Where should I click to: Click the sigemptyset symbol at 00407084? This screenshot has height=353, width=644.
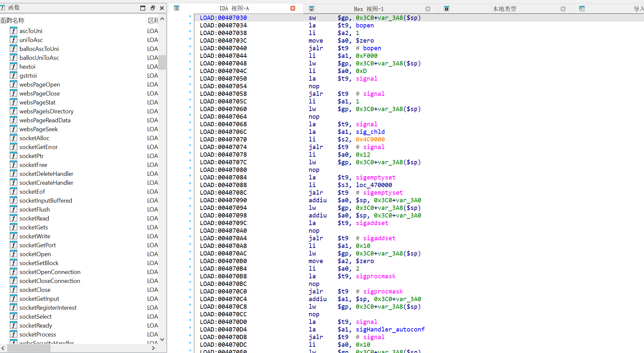tap(376, 177)
